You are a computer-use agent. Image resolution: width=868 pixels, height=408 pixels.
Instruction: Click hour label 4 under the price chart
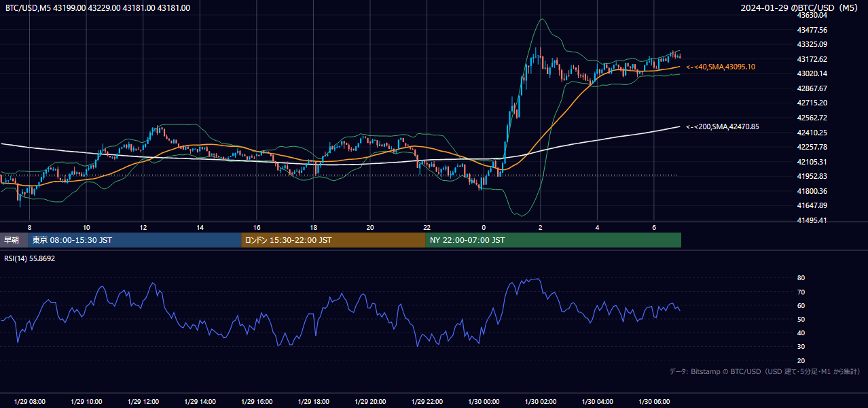(597, 227)
